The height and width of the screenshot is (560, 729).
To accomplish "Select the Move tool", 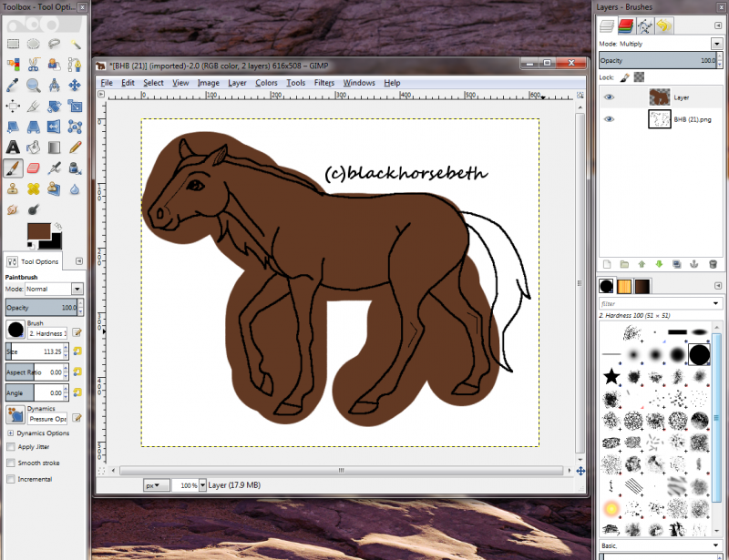I will [x=75, y=85].
